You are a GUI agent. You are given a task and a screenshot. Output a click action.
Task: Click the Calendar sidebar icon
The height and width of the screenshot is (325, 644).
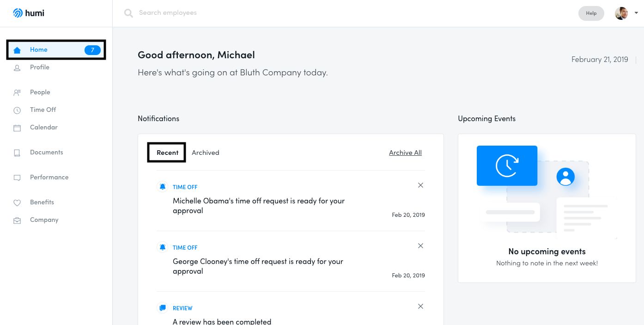17,128
